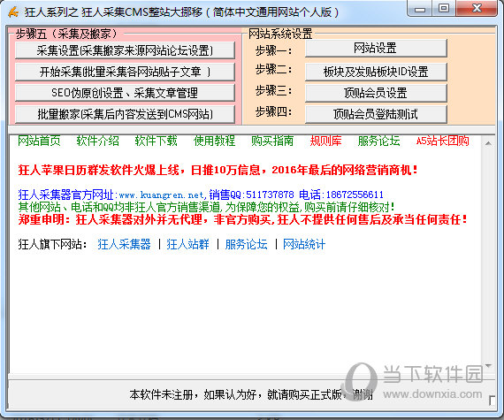
Task: Open 狂人站群 link
Action: [x=187, y=244]
